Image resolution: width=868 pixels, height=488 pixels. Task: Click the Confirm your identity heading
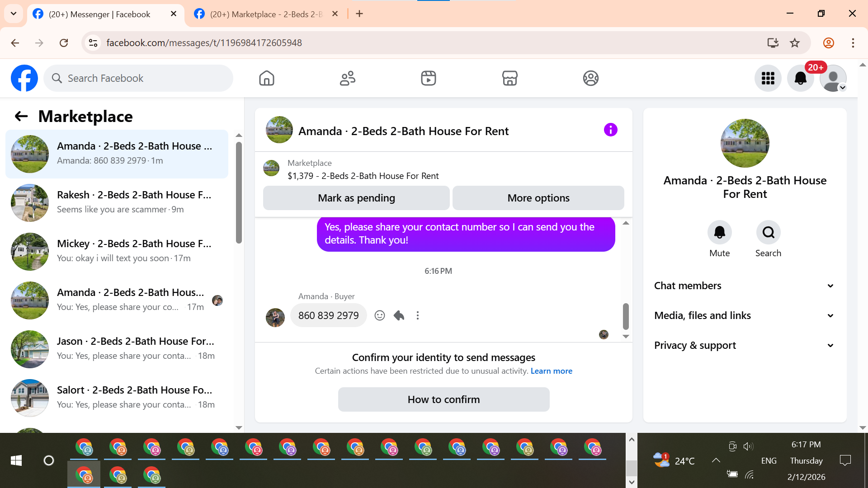click(443, 357)
